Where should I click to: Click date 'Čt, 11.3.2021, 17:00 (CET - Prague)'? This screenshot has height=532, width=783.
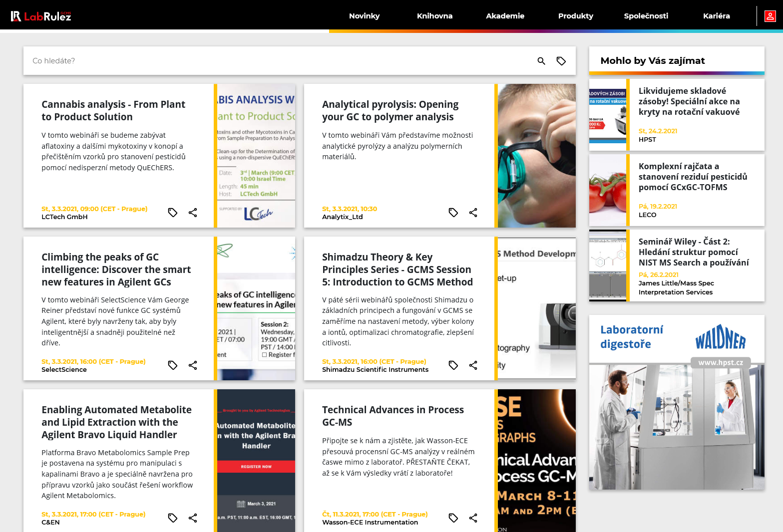[x=375, y=515]
